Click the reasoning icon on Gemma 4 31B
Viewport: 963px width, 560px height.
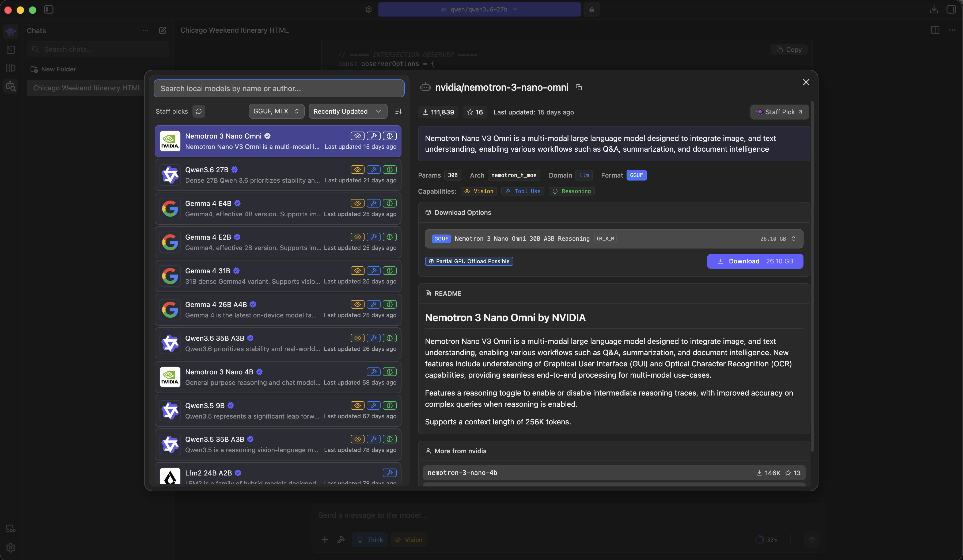click(x=389, y=271)
